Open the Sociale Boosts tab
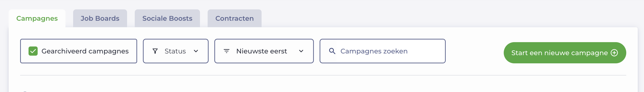Viewport: 644px width, 92px height. point(167,18)
